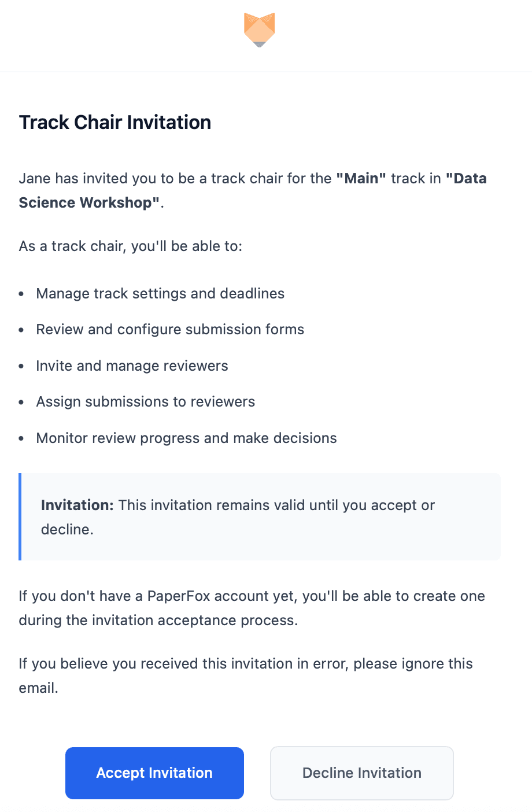Select the Invitation info callout box
Image resolution: width=532 pixels, height=812 pixels.
pyautogui.click(x=259, y=516)
